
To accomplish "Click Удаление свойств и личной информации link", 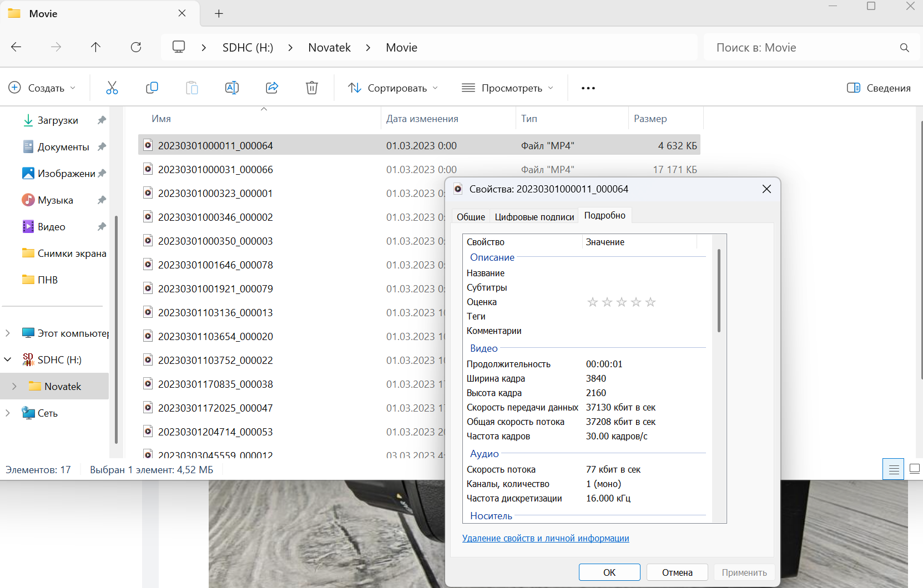I will (x=546, y=538).
